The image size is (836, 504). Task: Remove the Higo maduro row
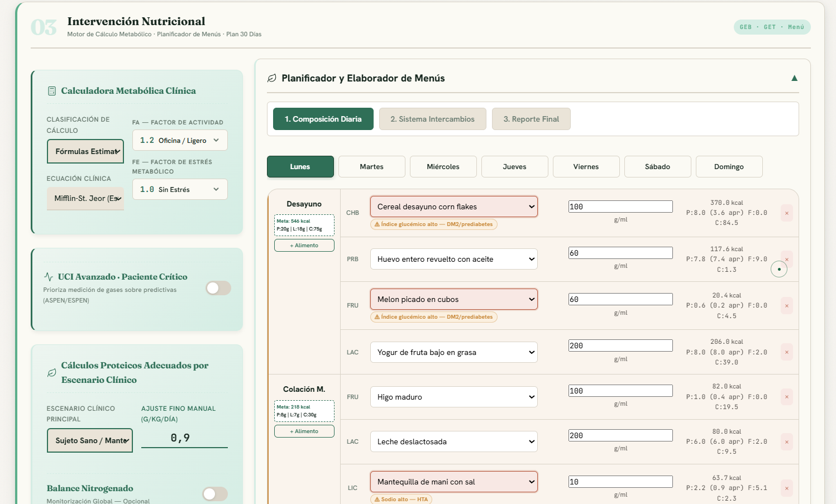tap(787, 397)
